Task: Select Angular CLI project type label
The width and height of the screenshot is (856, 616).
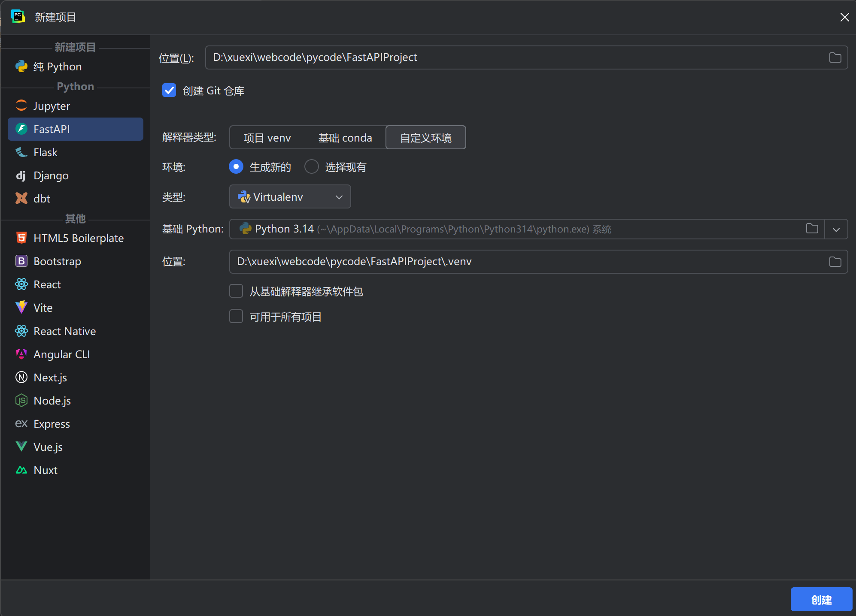Action: tap(62, 354)
